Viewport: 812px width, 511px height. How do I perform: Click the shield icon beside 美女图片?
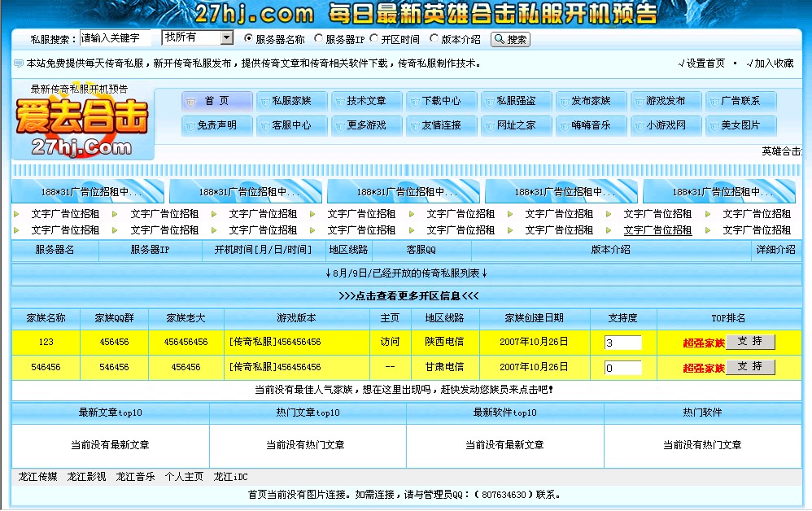click(x=714, y=127)
